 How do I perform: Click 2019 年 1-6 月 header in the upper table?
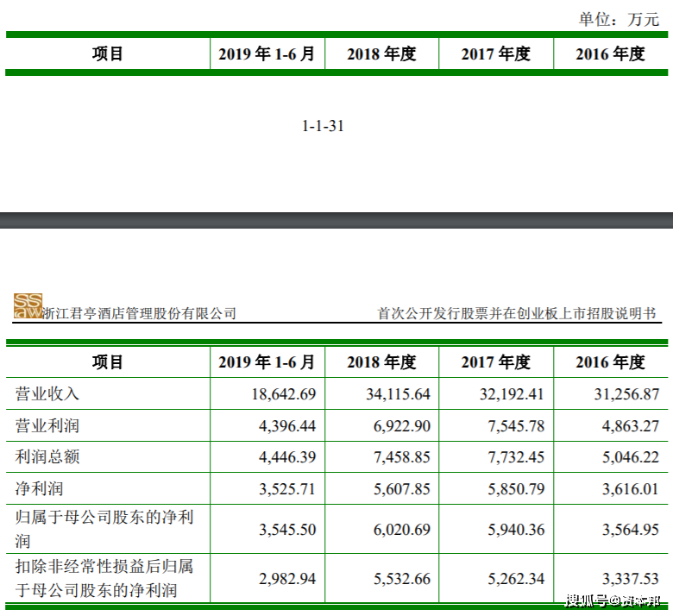pos(267,54)
